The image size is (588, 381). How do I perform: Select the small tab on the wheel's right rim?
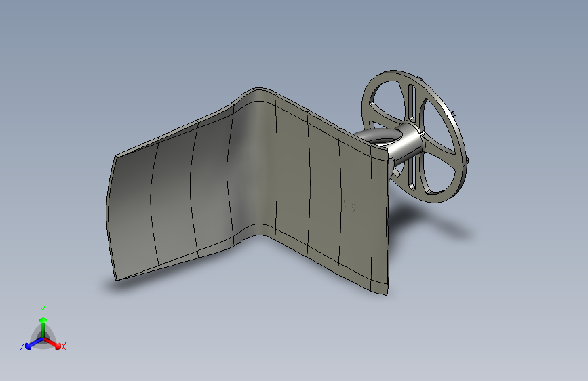[467, 161]
